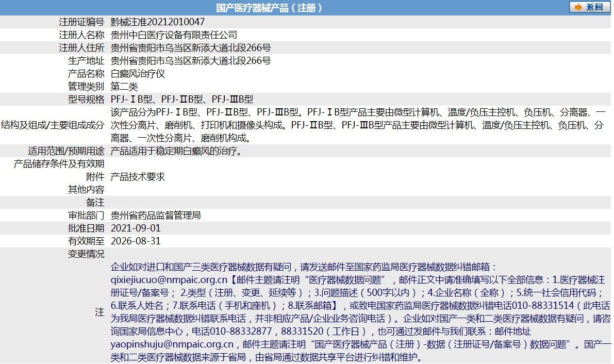The width and height of the screenshot is (614, 364).
Task: Click the text 产品适用于稳定期白癜风的治疗。
Action: (177, 151)
